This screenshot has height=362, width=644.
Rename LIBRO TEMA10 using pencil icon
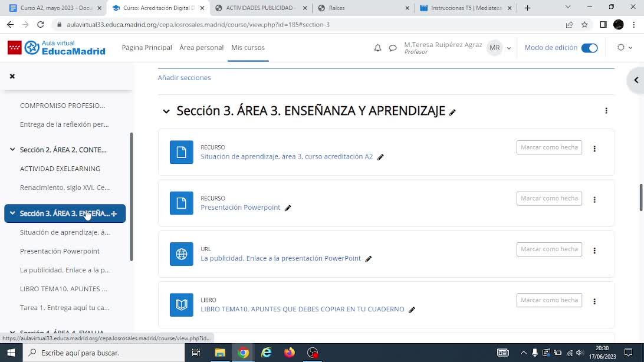coord(412,310)
